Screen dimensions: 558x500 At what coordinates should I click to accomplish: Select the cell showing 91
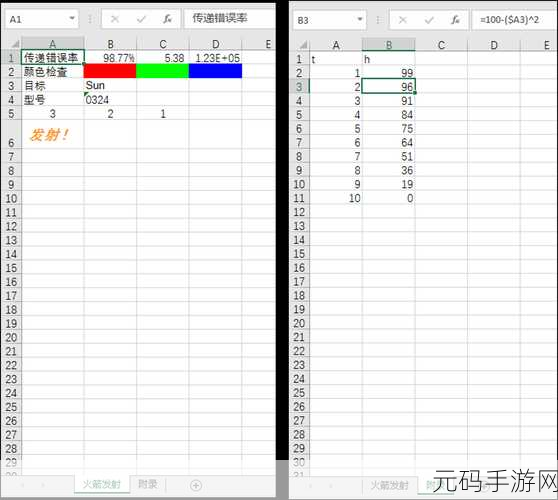pos(389,100)
